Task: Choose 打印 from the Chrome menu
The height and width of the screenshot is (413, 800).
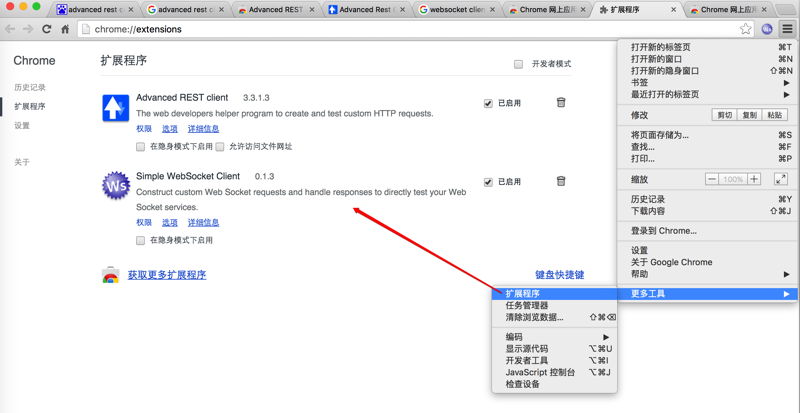Action: click(707, 159)
